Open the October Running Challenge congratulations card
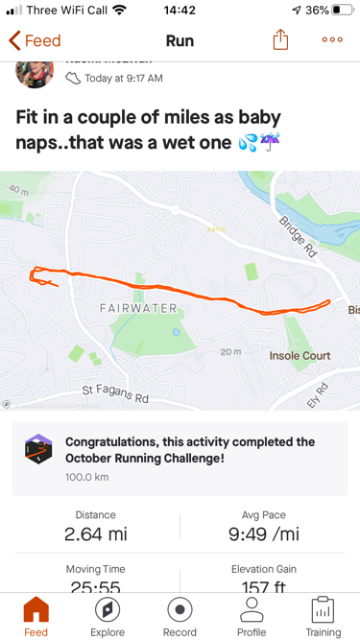 [x=180, y=459]
